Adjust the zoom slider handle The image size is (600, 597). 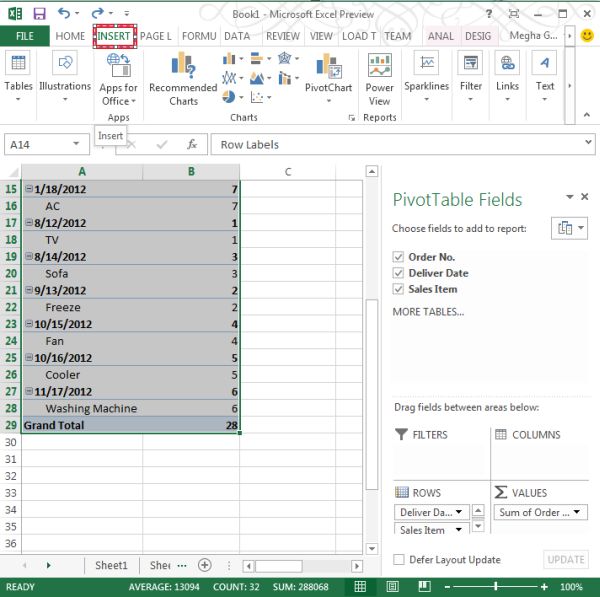496,586
